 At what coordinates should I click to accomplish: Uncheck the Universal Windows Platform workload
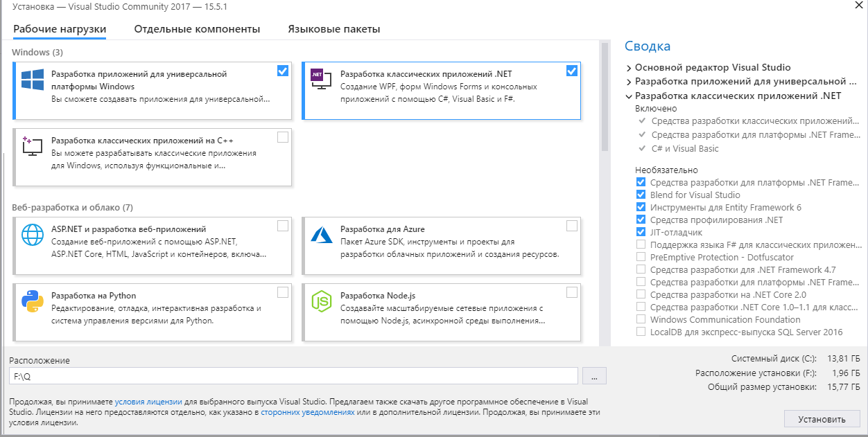pos(282,71)
